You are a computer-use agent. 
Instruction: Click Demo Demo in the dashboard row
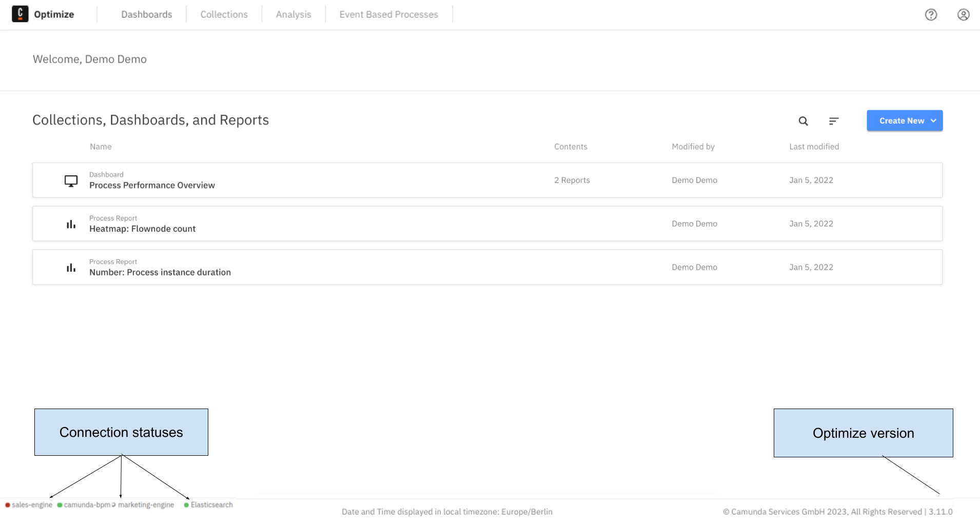point(695,180)
